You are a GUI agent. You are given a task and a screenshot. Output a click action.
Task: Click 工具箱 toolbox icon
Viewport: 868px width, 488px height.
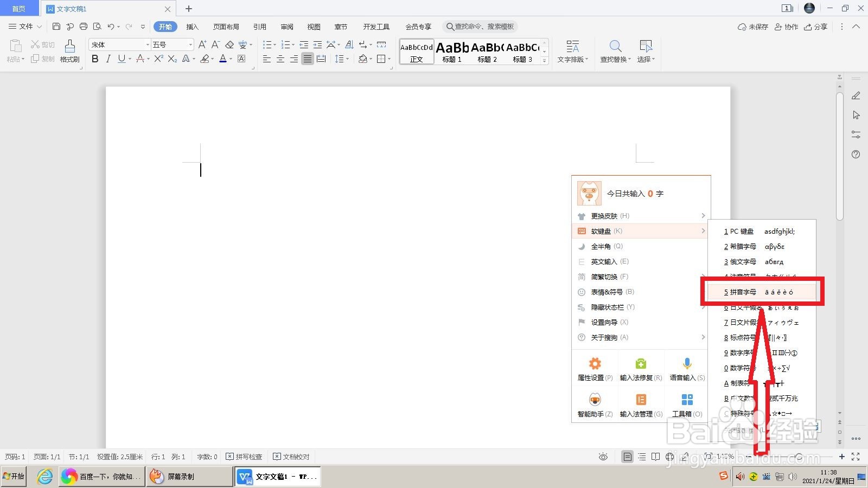[x=687, y=400]
